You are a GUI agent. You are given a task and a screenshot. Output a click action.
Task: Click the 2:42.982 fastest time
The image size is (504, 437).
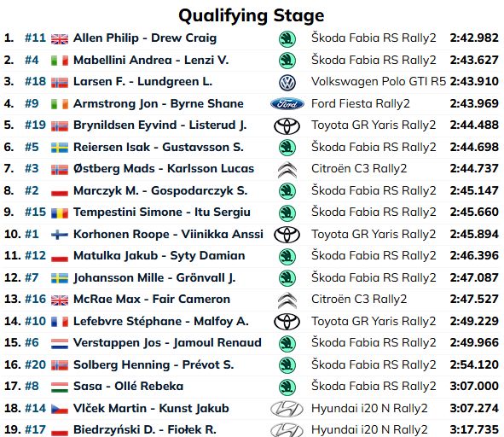point(474,38)
